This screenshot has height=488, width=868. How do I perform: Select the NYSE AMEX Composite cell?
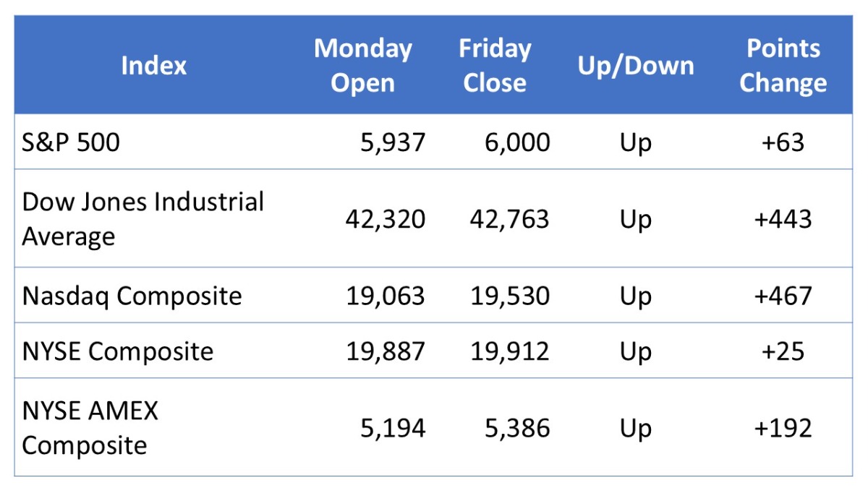click(90, 427)
